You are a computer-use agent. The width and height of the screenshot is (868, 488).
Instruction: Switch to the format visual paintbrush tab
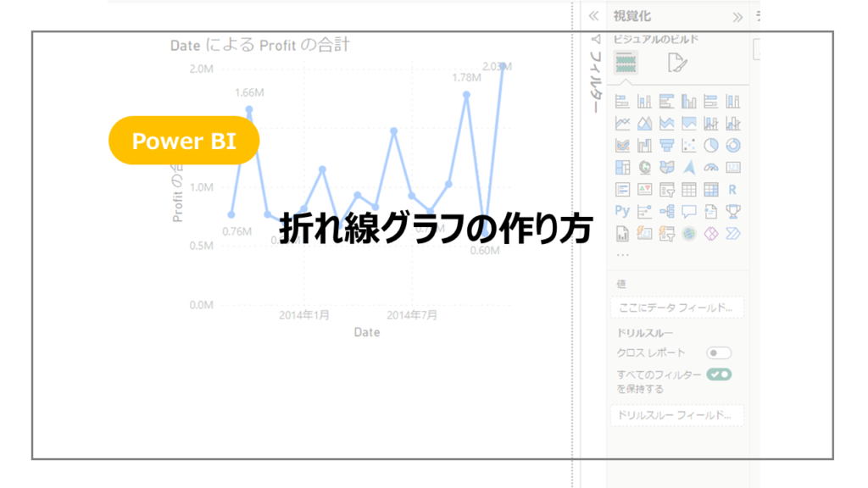pos(676,62)
